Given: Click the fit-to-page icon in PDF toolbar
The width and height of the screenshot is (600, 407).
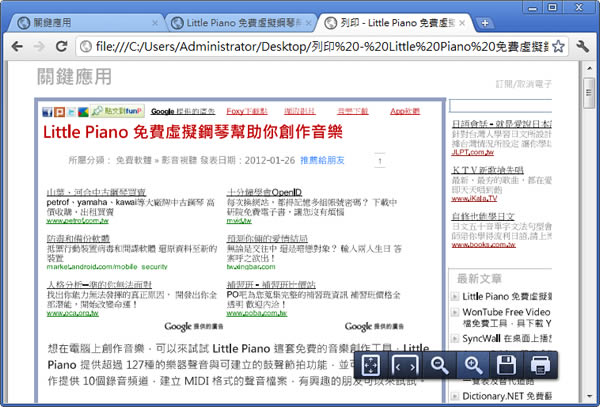Looking at the screenshot, I should point(370,365).
